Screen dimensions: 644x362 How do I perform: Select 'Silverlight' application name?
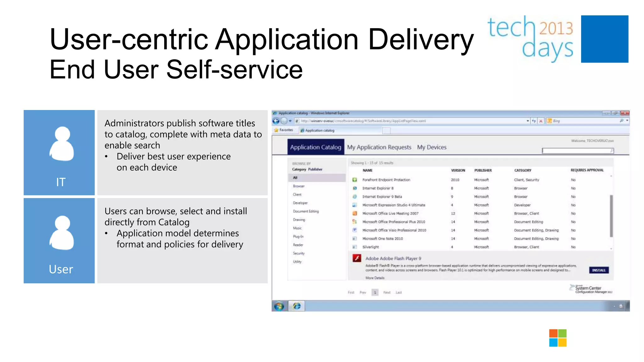point(370,247)
